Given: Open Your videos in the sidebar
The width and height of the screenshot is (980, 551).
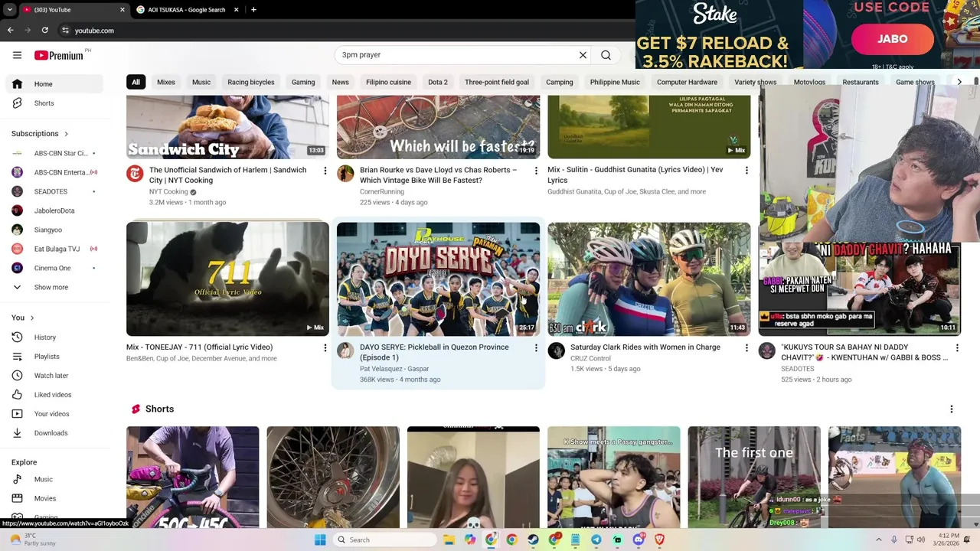Looking at the screenshot, I should 55,414.
